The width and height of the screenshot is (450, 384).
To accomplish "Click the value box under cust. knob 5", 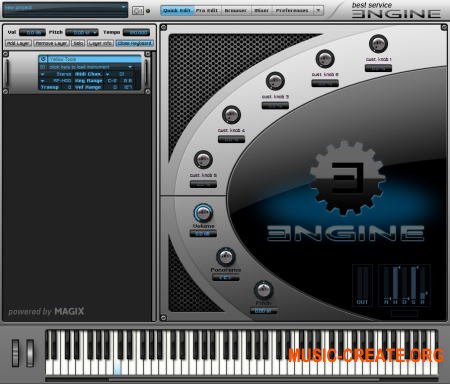I will point(203,184).
